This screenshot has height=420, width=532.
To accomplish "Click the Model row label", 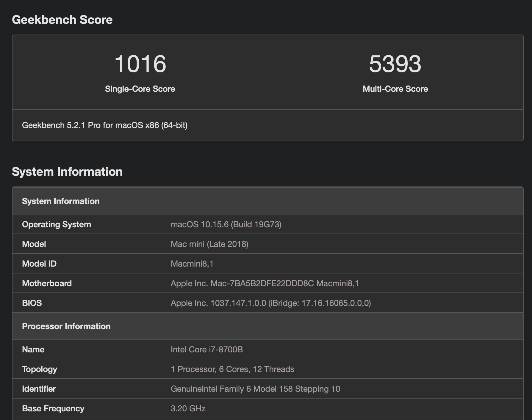I will click(x=34, y=244).
